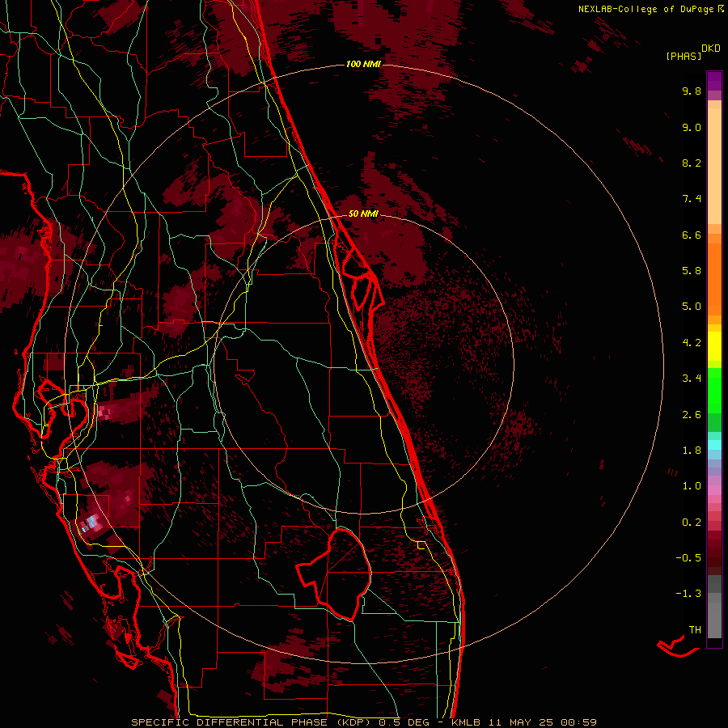Click the 9.8 value on the scale

[x=692, y=91]
